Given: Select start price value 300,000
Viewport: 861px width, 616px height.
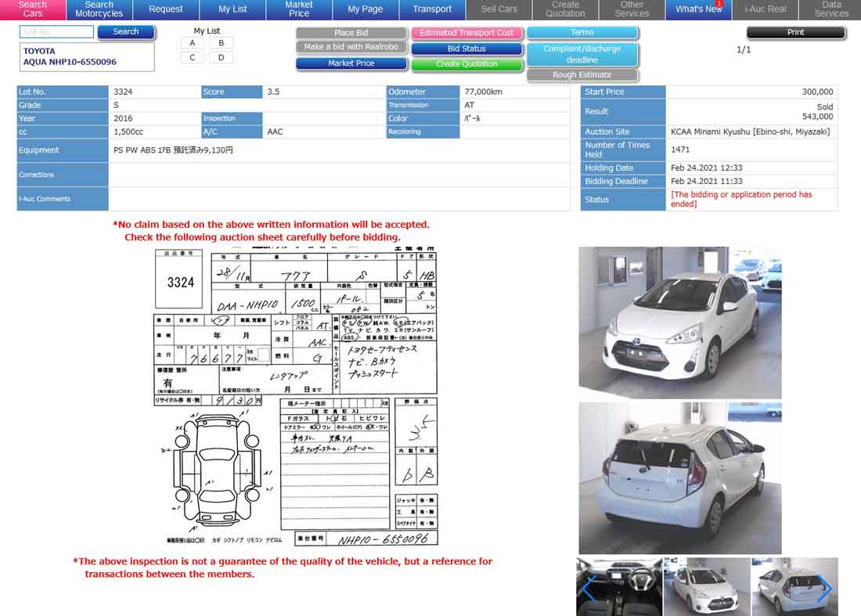Looking at the screenshot, I should [x=817, y=92].
